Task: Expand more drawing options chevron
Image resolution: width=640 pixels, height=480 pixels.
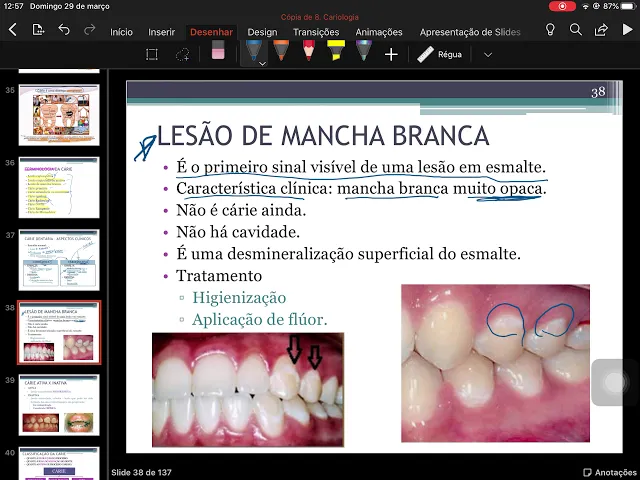Action: click(x=488, y=55)
